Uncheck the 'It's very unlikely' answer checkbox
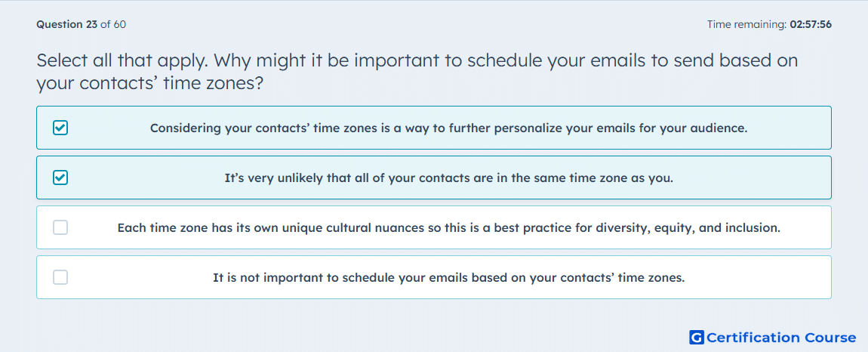This screenshot has width=868, height=352. coord(60,178)
